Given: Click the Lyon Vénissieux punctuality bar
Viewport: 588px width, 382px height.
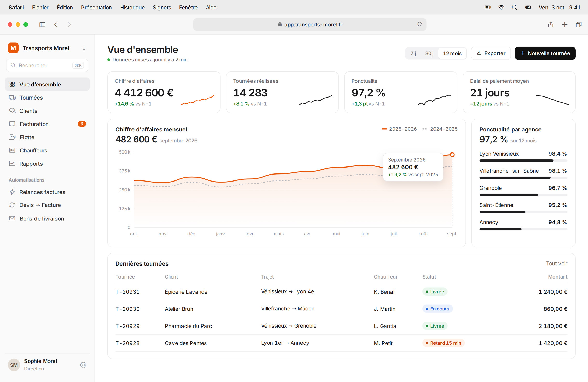Looking at the screenshot, I should tap(523, 161).
